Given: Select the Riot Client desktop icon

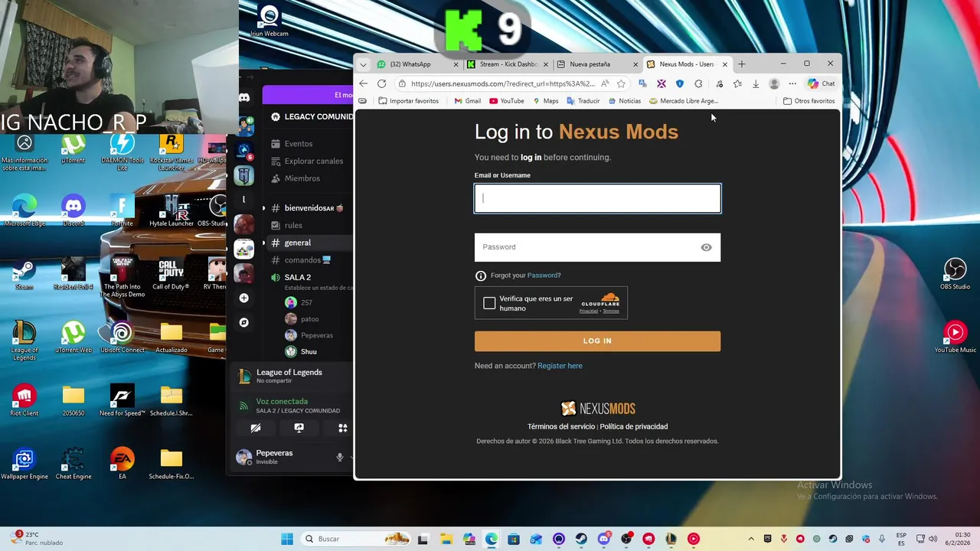Looking at the screenshot, I should (24, 400).
